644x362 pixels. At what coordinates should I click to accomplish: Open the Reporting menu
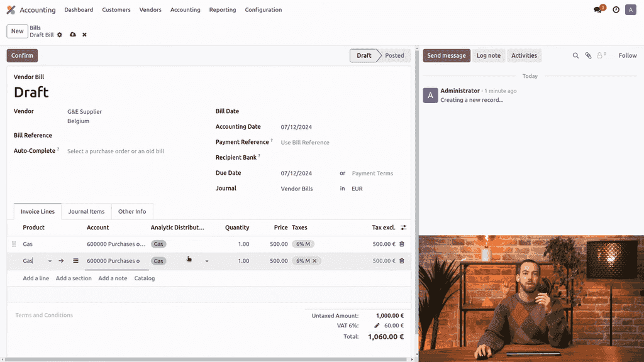click(x=223, y=10)
